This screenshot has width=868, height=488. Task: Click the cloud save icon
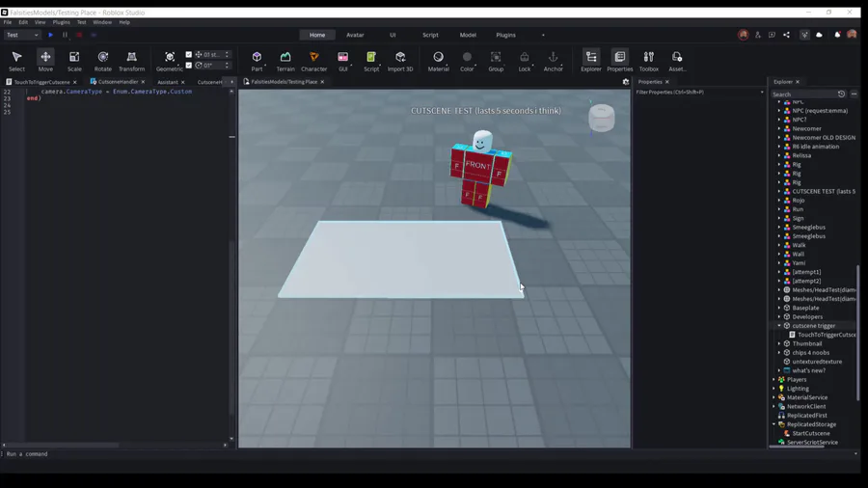(x=819, y=35)
